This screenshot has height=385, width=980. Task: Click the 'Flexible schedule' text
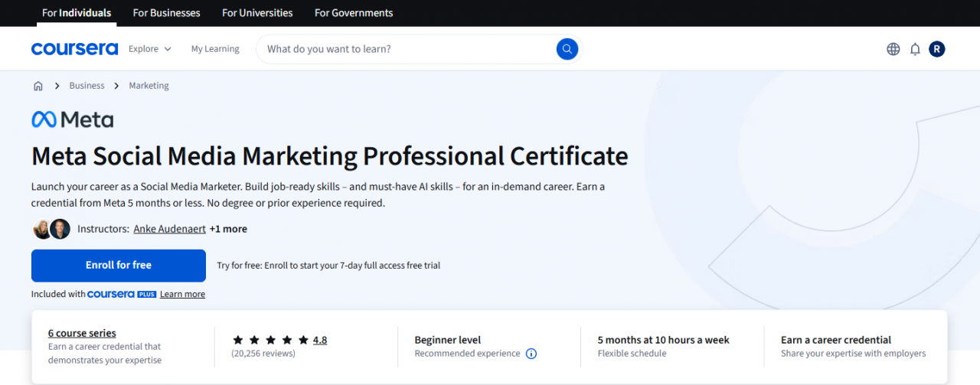point(632,354)
